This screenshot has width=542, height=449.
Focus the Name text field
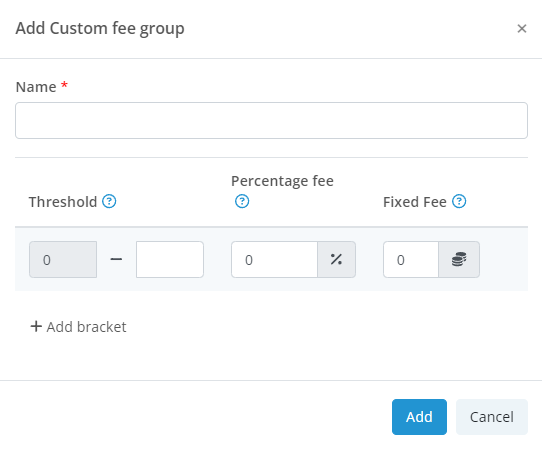coord(271,120)
